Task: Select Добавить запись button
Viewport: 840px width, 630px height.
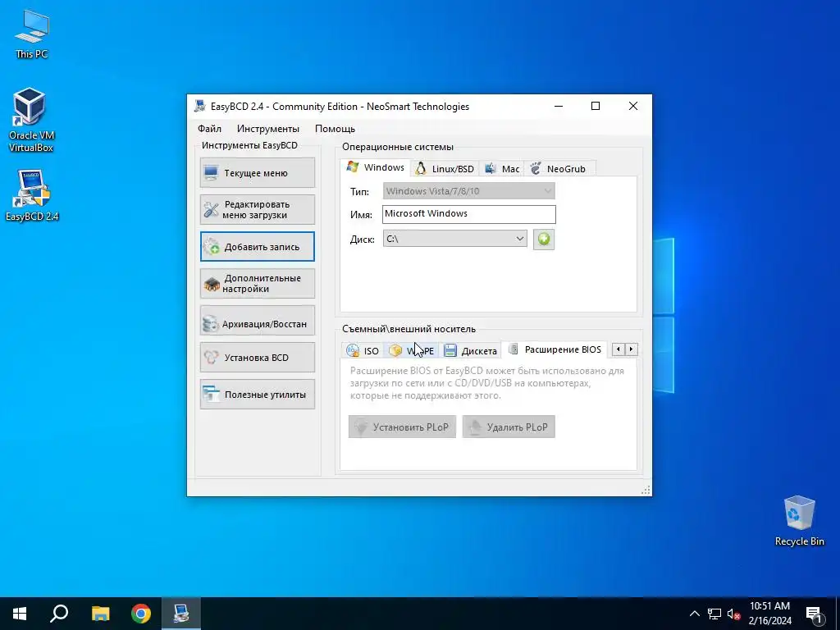Action: [x=257, y=246]
